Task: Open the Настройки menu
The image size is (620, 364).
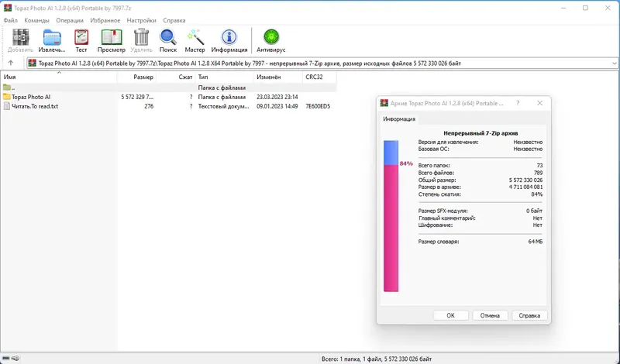Action: (142, 20)
